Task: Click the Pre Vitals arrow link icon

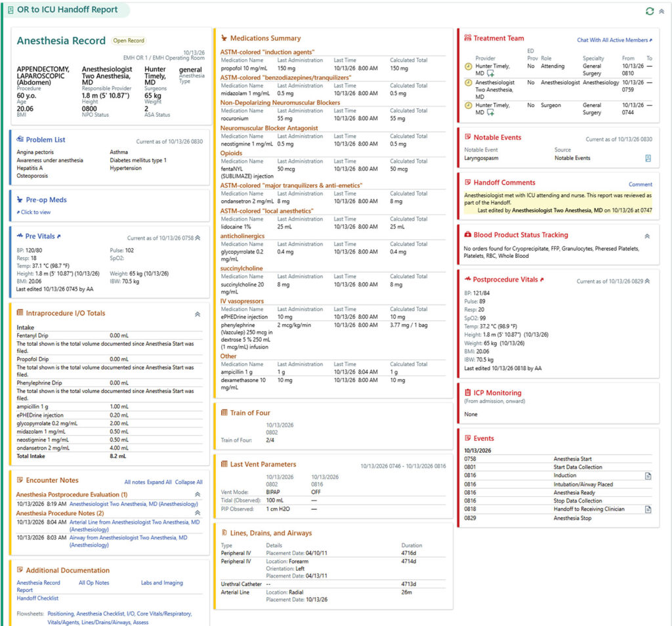Action: [x=59, y=236]
